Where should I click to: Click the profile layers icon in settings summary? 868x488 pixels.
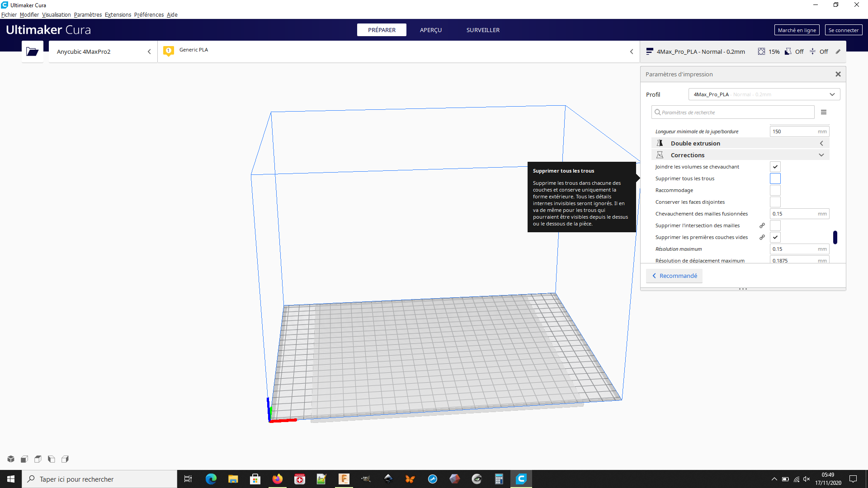(650, 52)
